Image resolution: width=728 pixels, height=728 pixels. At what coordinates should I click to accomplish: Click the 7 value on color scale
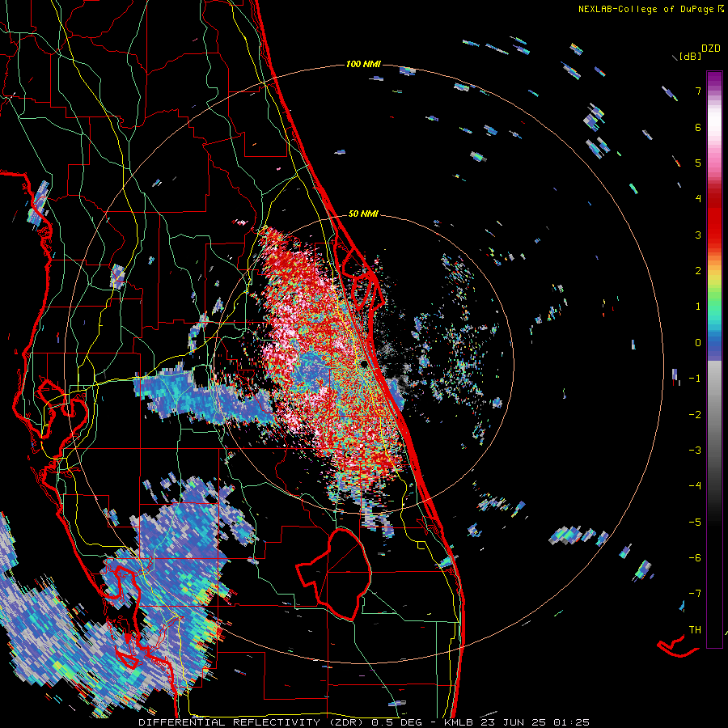tap(698, 91)
